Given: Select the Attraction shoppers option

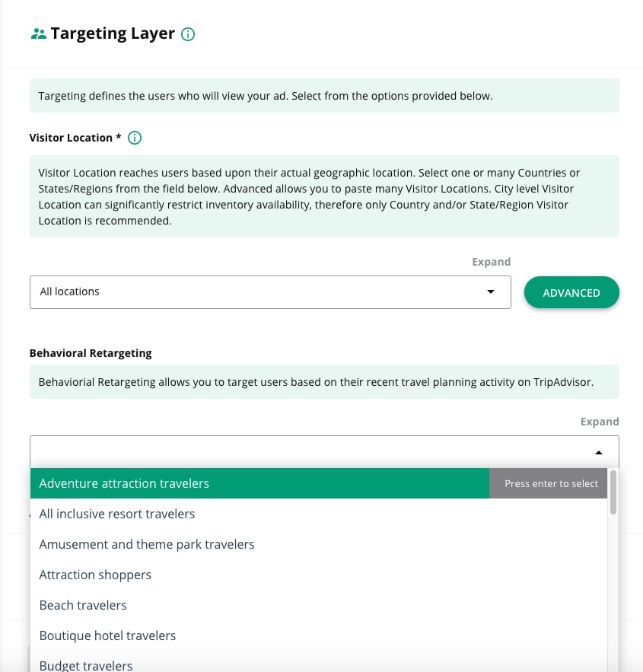Looking at the screenshot, I should click(x=95, y=575).
